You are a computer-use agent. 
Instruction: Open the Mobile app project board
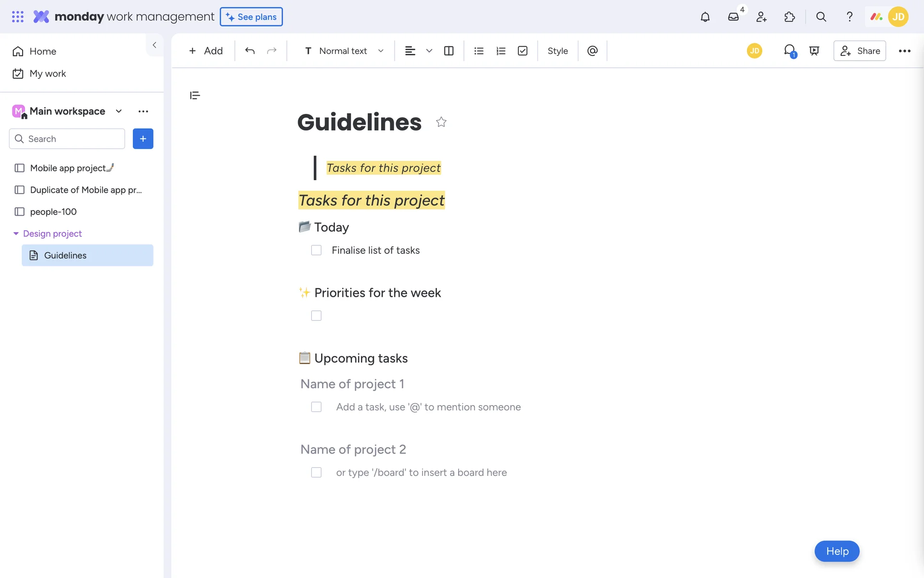point(67,168)
